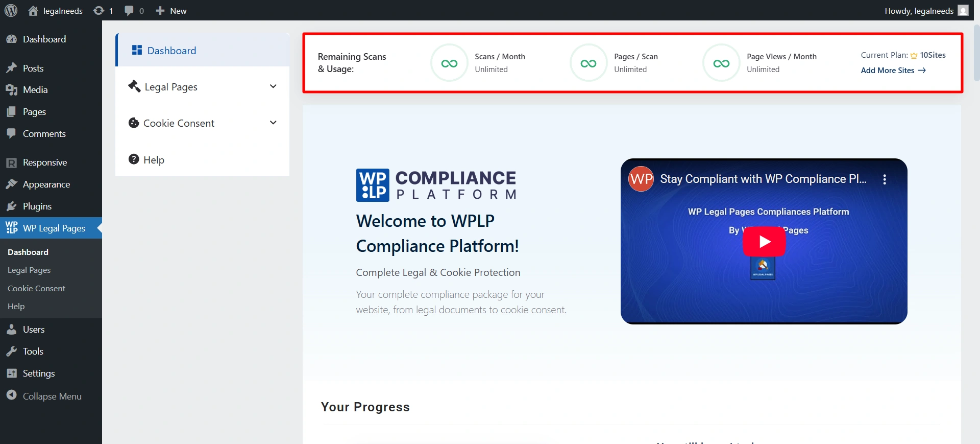Screen dimensions: 980x444
Task: Click the Add More Sites link
Action: (x=893, y=71)
